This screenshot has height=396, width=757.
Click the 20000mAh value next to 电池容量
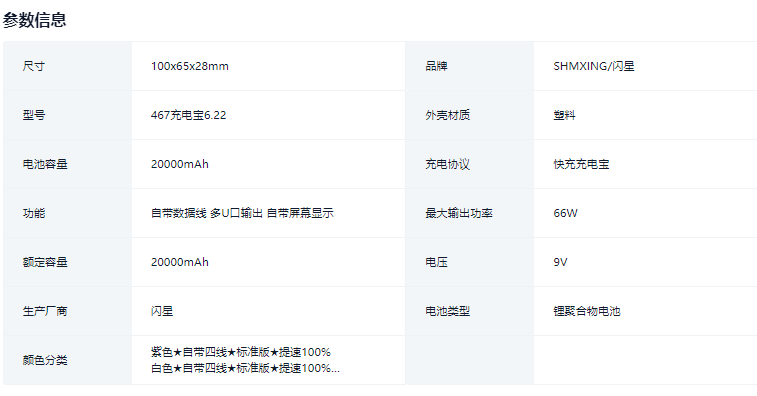[x=180, y=164]
